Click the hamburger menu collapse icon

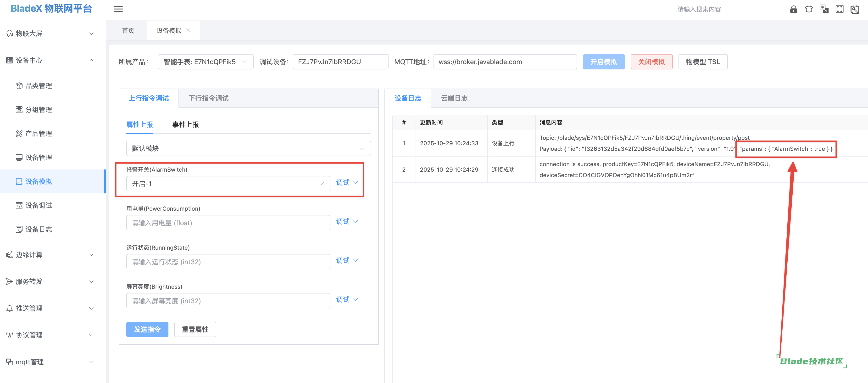(118, 9)
